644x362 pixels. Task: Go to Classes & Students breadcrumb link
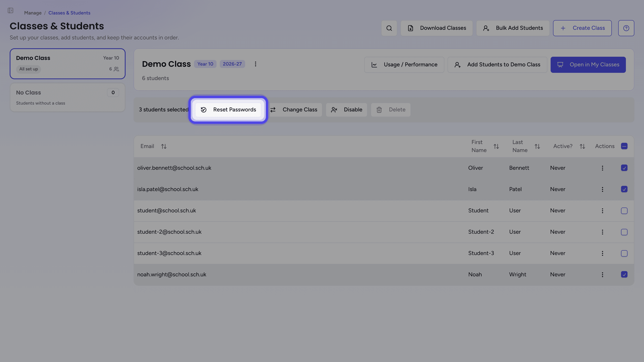tap(69, 13)
